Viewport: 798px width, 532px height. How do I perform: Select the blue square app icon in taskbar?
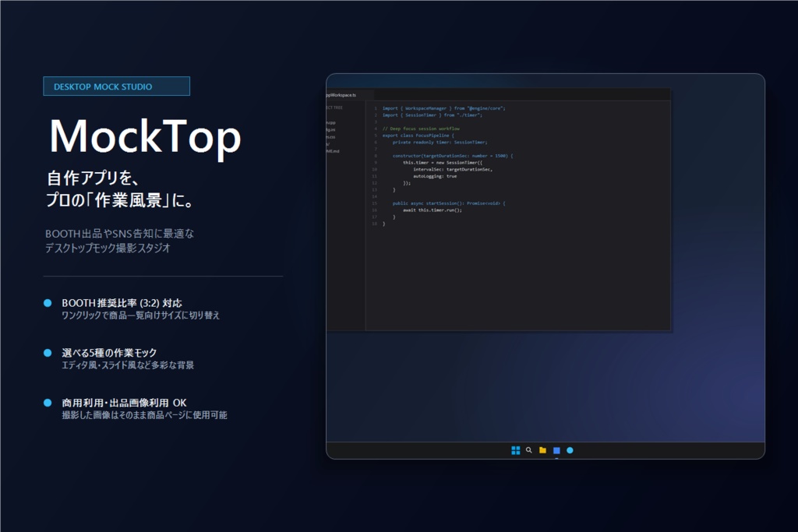(556, 451)
